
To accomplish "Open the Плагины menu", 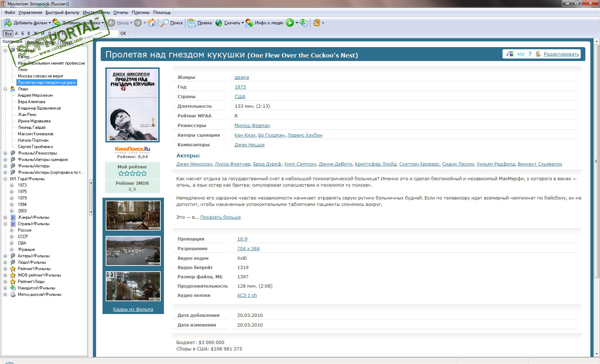I will [141, 12].
